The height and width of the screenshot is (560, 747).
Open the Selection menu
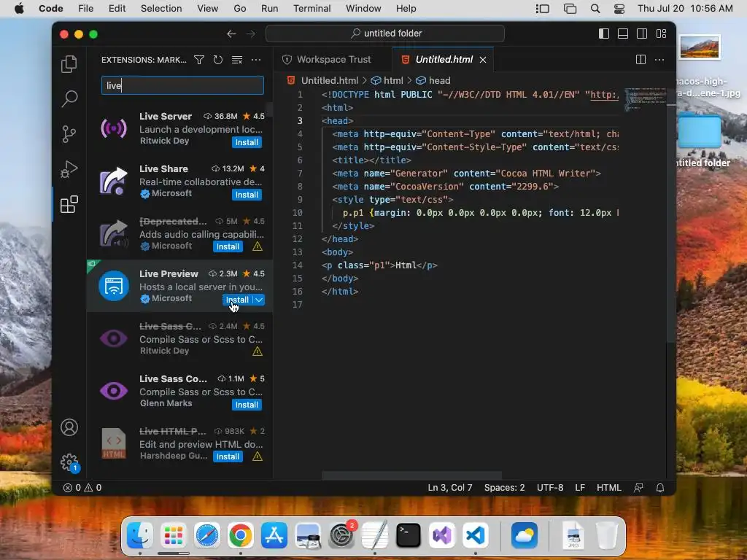pos(161,9)
